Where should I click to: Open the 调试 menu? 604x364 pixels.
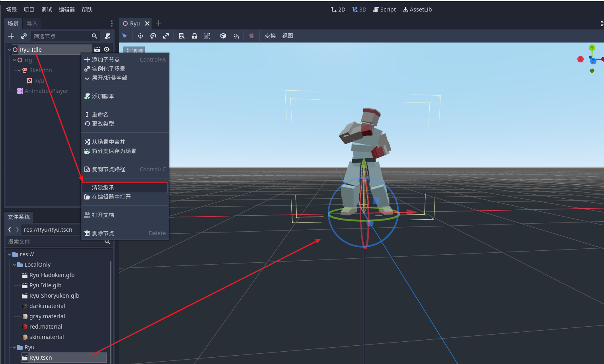47,10
